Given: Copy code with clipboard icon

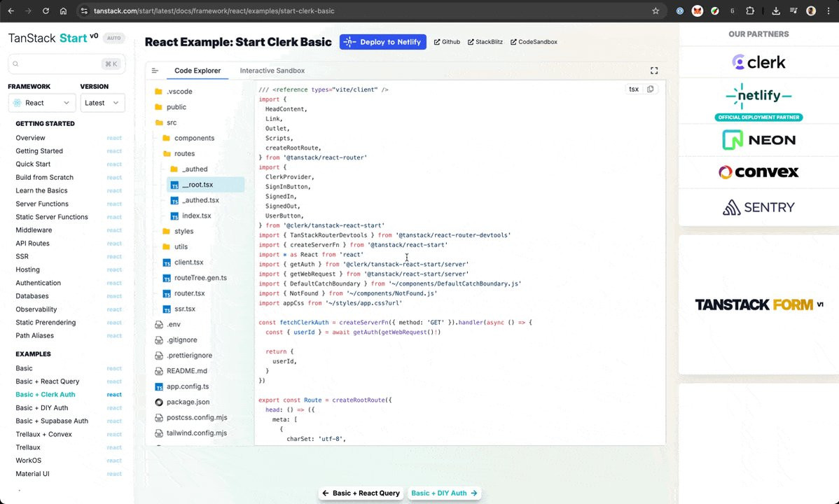Looking at the screenshot, I should 650,90.
